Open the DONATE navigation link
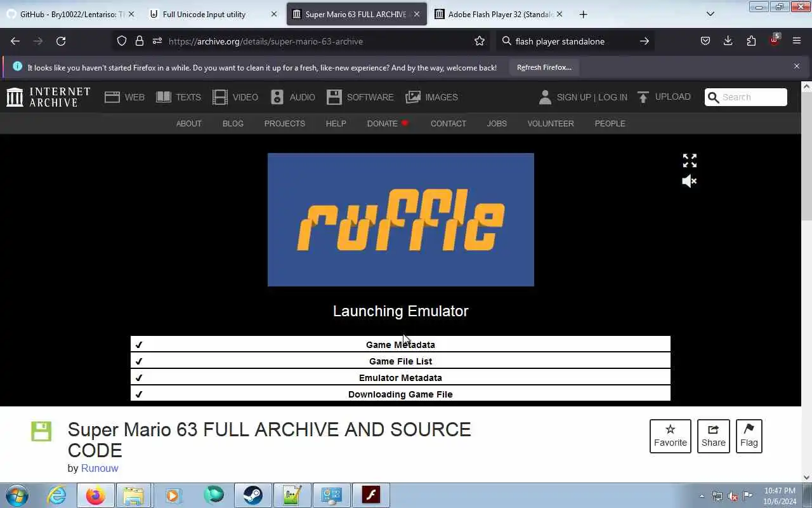This screenshot has width=812, height=508. [388, 124]
